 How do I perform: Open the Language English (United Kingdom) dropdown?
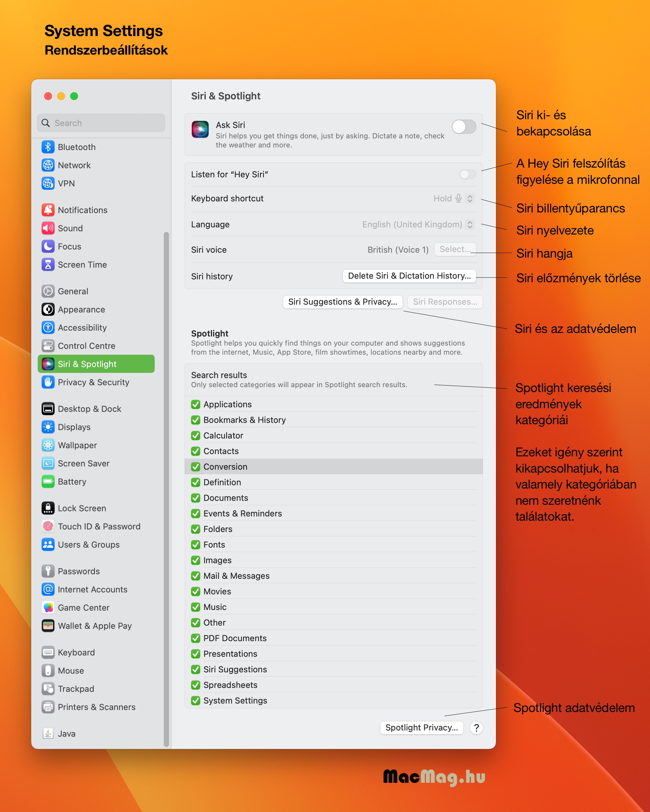[418, 224]
